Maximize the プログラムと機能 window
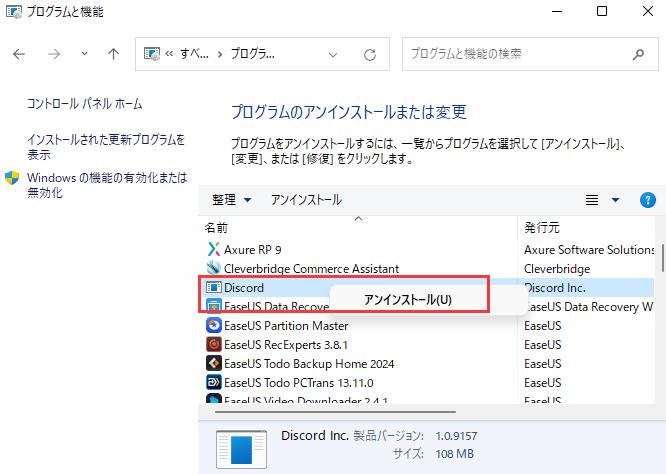This screenshot has width=666, height=474. click(602, 11)
